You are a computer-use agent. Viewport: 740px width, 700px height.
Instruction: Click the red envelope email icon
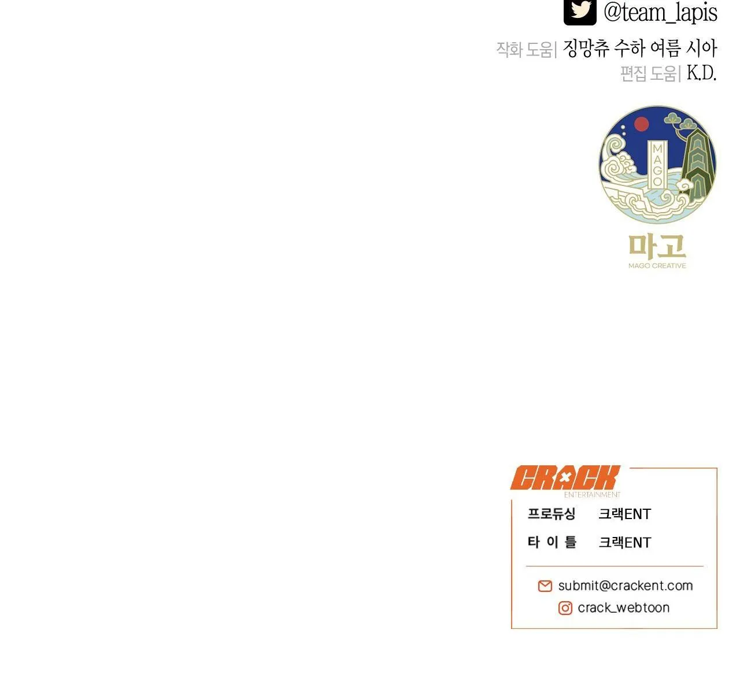pyautogui.click(x=545, y=586)
